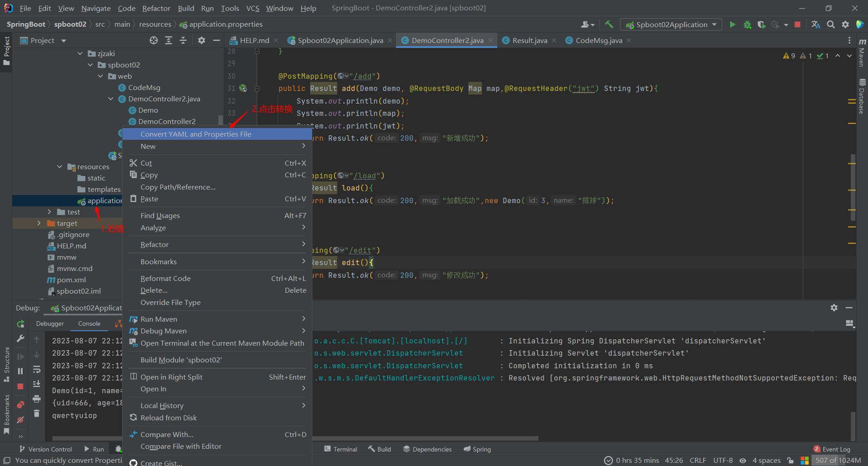Click Collapse All icon in Project panel
The width and height of the screenshot is (868, 466).
(183, 40)
